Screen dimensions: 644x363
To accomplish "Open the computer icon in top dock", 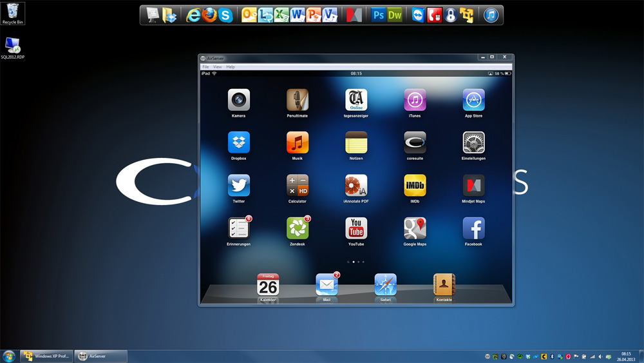I will (153, 15).
